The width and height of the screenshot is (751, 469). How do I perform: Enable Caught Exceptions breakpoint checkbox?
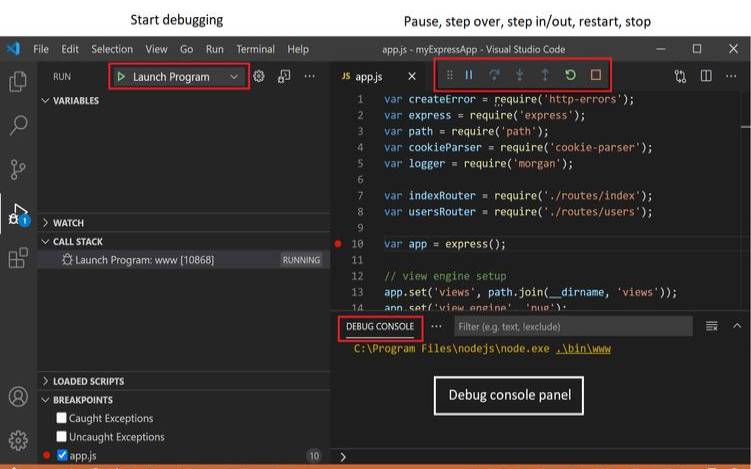(x=62, y=418)
